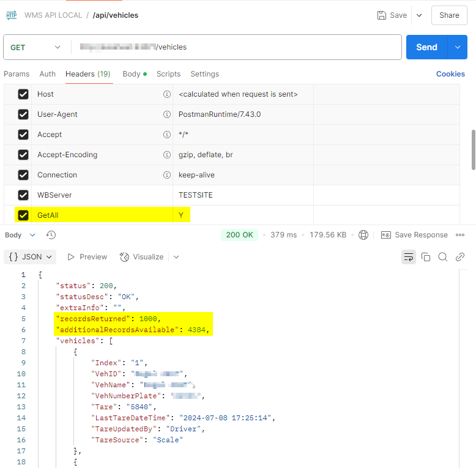Uncheck the Accept header checkbox
The height and width of the screenshot is (468, 476).
pyautogui.click(x=23, y=135)
